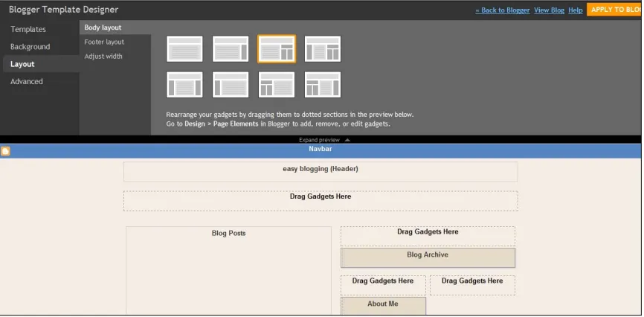Select the single-column body layout thumbnail
Image resolution: width=644 pixels, height=317 pixels.
pos(184,49)
